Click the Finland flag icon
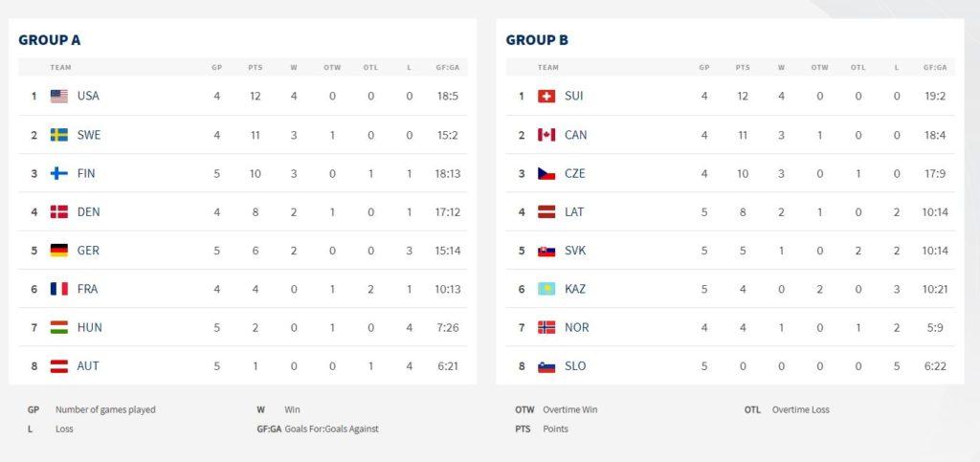This screenshot has width=980, height=462. point(59,173)
